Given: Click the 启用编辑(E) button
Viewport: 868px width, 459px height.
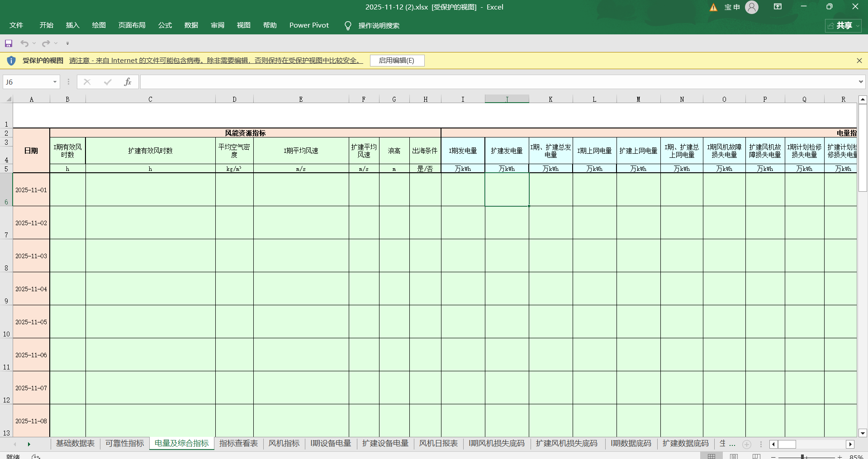Looking at the screenshot, I should coord(397,61).
